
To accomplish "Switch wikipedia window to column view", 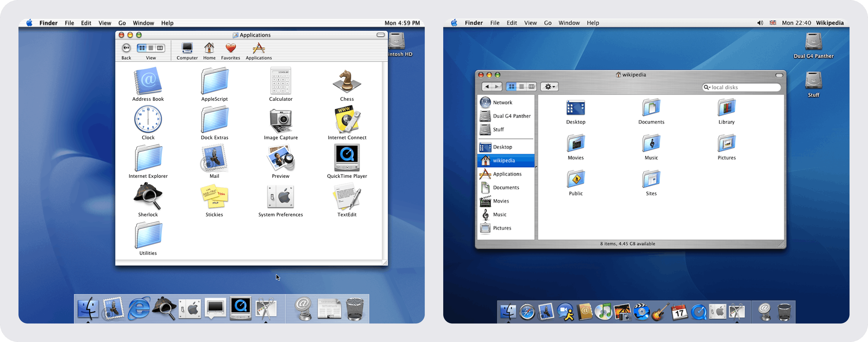I will coord(531,87).
